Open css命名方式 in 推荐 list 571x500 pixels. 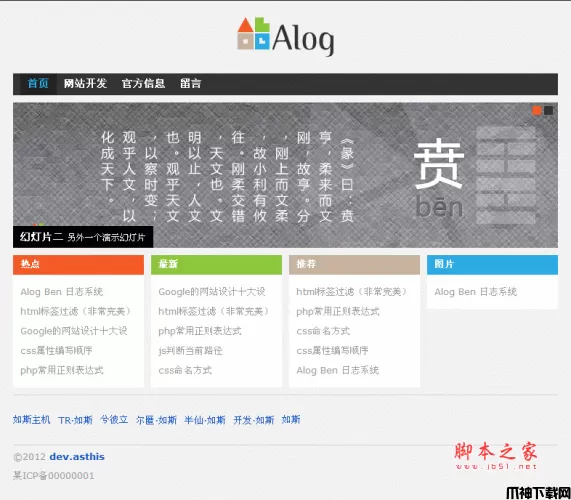323,331
